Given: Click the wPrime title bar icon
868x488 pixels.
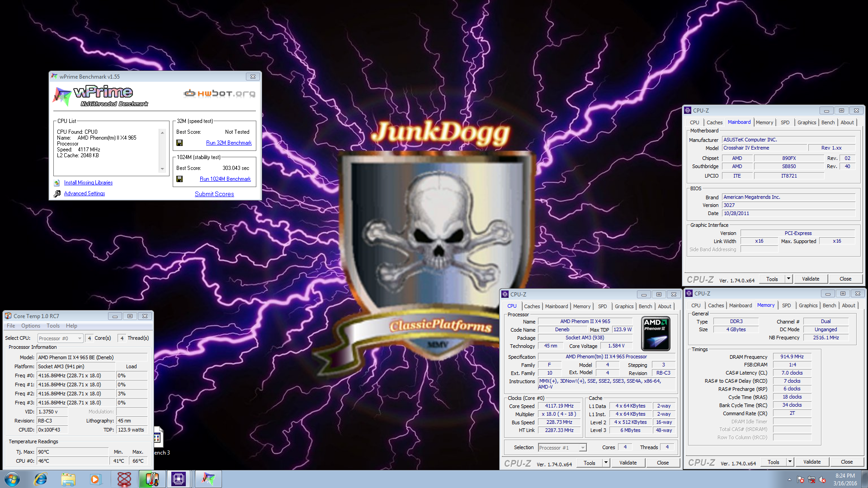Looking at the screenshot, I should click(54, 76).
